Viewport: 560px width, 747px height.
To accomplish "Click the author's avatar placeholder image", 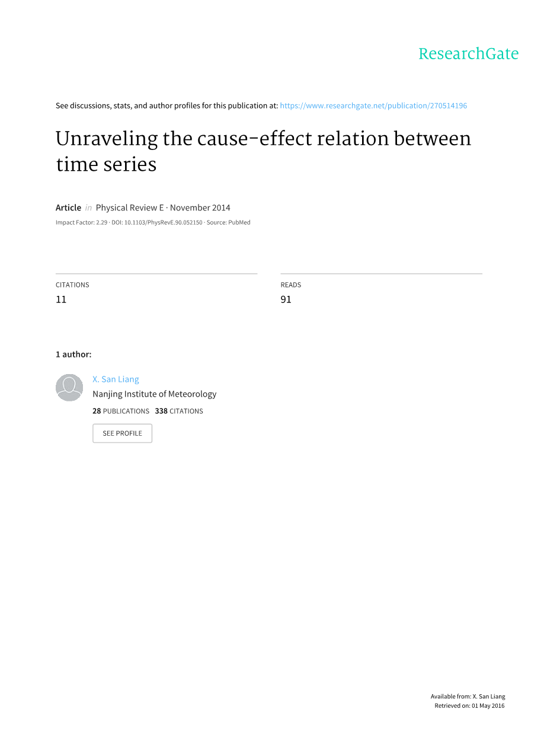I will coord(69,388).
